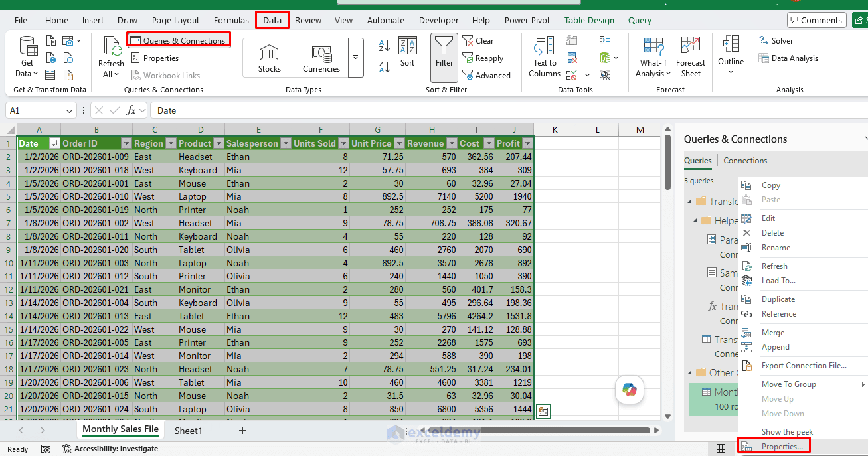Click Properties in Queries & Connections group
Screen dimensions: 868x456
(x=155, y=58)
